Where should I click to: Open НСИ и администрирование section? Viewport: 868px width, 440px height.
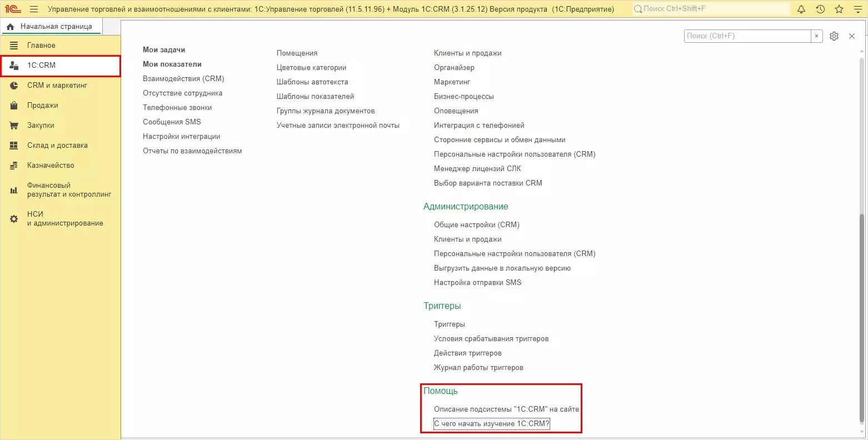[61, 219]
